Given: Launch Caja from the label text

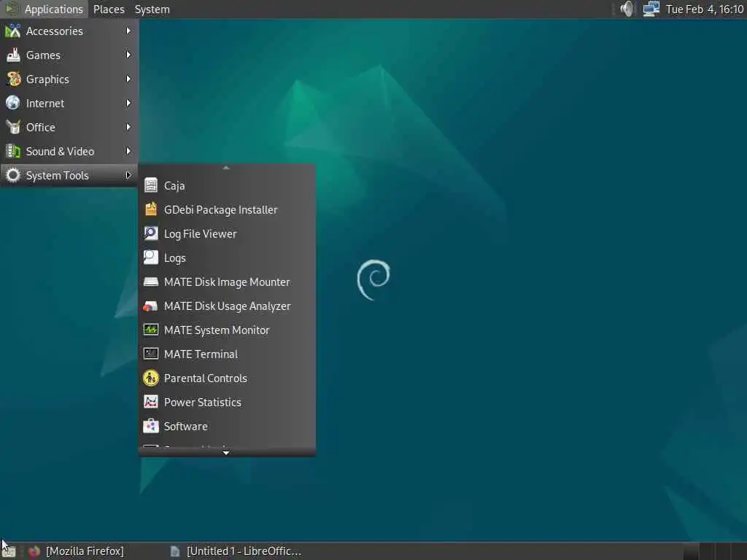Looking at the screenshot, I should [174, 186].
